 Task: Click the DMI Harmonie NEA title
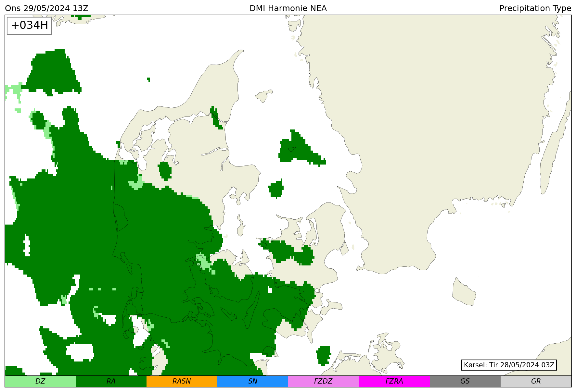(288, 8)
